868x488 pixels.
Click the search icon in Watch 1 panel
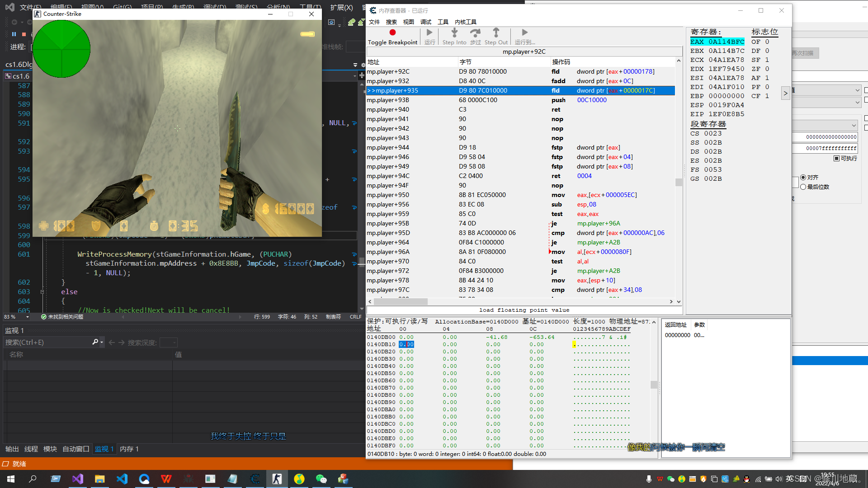tap(95, 342)
